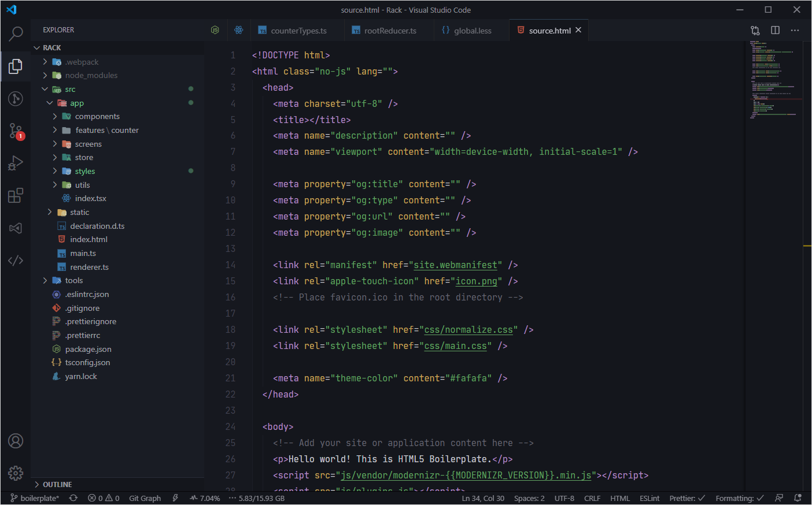Open Git Graph from status bar
Screen dimensions: 812x505
(x=145, y=498)
